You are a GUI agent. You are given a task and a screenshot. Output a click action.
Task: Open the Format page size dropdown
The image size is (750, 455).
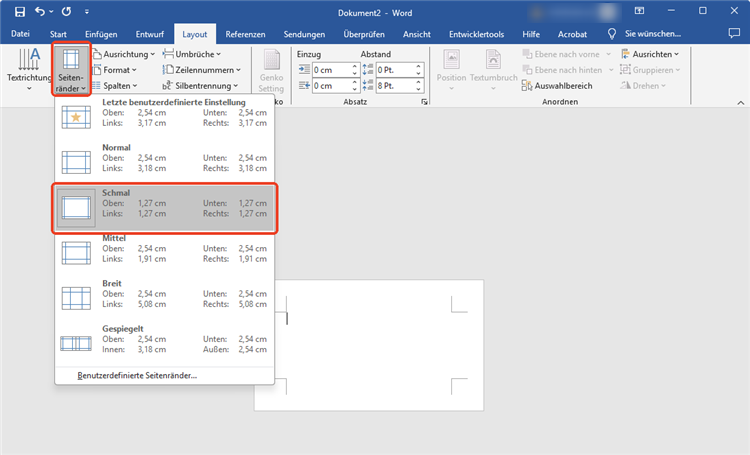click(x=114, y=70)
